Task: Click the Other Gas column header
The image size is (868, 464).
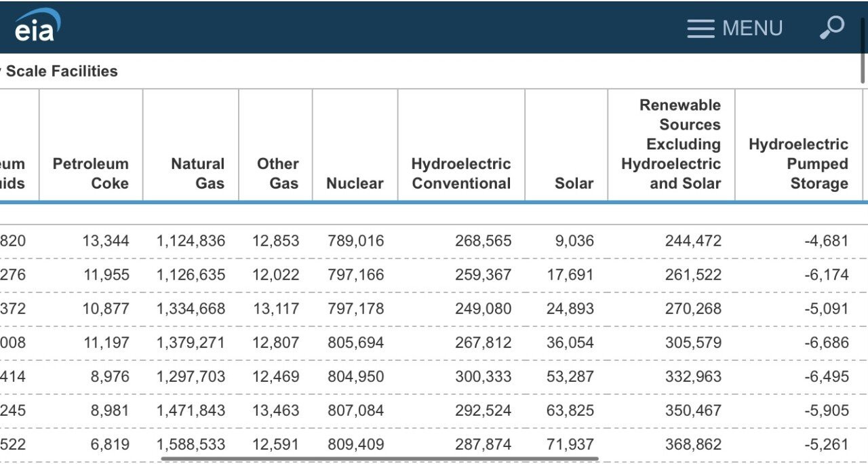Action: pyautogui.click(x=277, y=174)
